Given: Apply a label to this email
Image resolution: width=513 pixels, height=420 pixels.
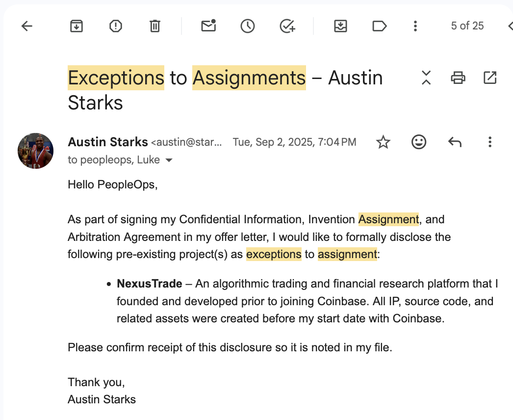Looking at the screenshot, I should 379,26.
